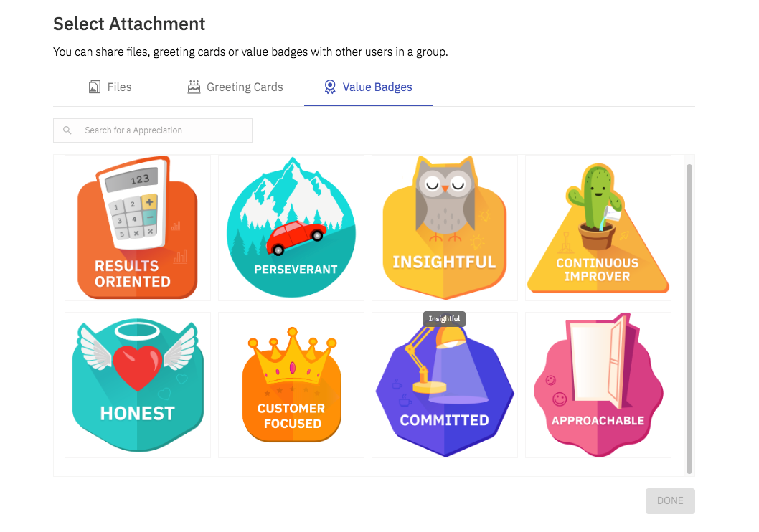The height and width of the screenshot is (532, 759).
Task: Select the Customer Focused crown badge
Action: coord(291,385)
